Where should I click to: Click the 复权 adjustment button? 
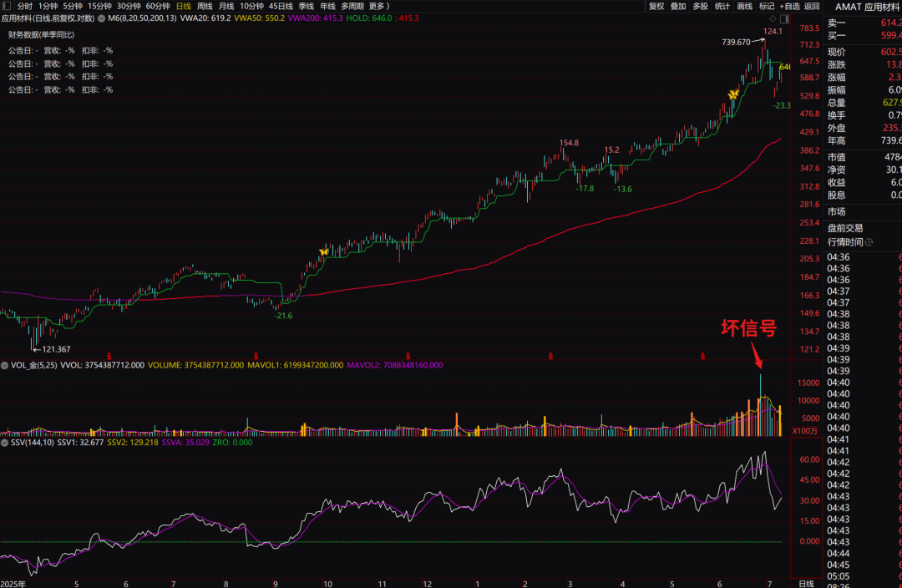click(x=656, y=7)
